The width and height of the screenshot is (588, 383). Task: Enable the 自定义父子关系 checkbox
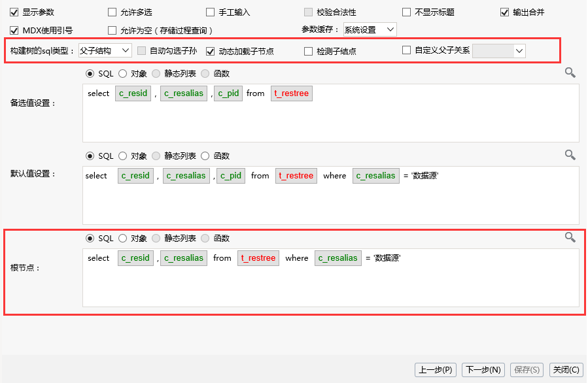407,50
